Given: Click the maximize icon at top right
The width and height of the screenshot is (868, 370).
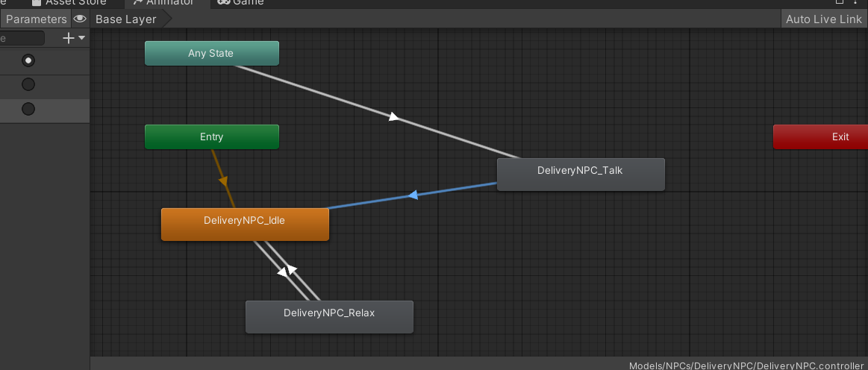Looking at the screenshot, I should tap(839, 2).
